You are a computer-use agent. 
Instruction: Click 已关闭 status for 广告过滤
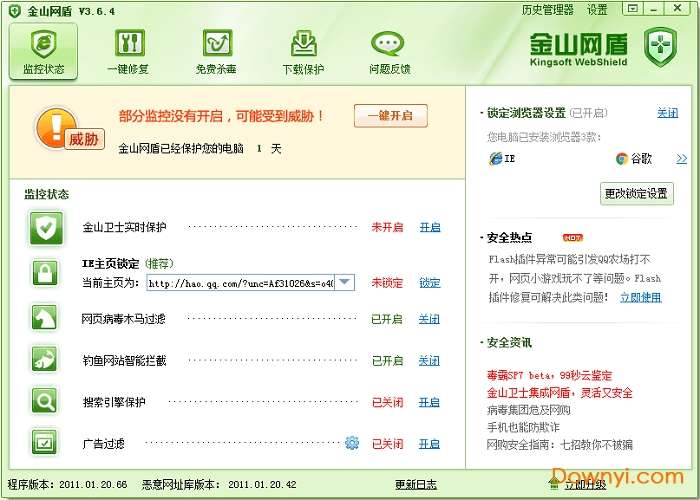[x=387, y=444]
